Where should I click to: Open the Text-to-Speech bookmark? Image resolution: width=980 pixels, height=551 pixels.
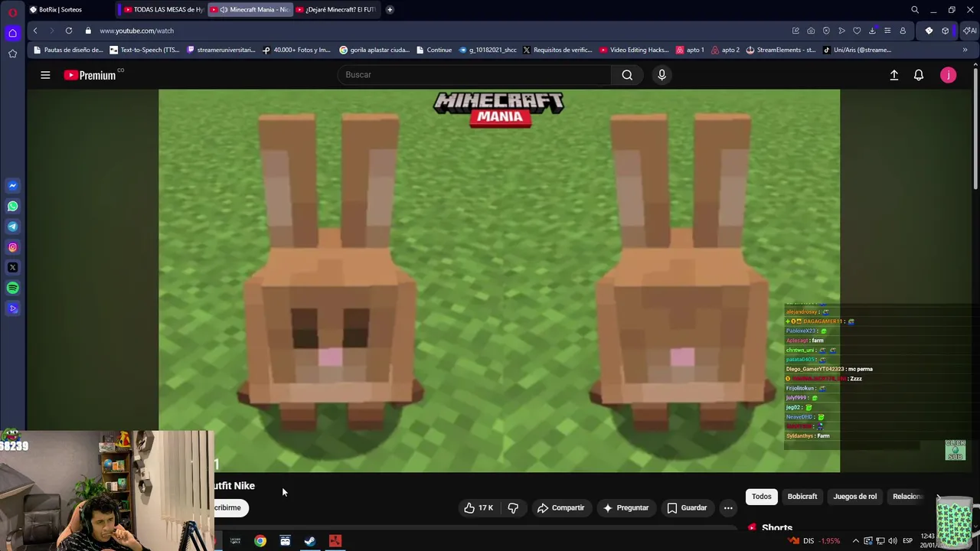tap(144, 50)
